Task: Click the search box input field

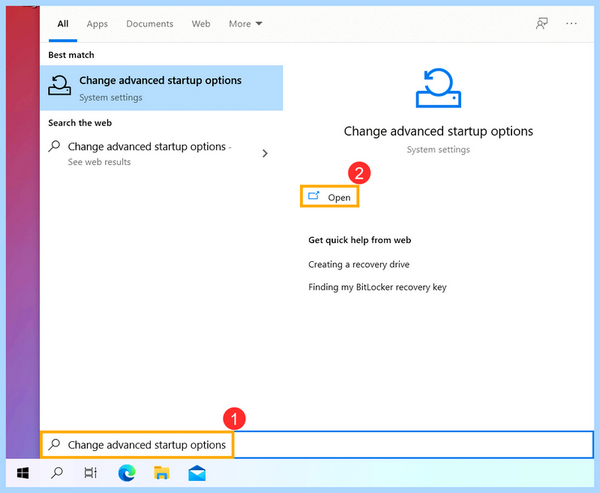Action: click(x=317, y=444)
